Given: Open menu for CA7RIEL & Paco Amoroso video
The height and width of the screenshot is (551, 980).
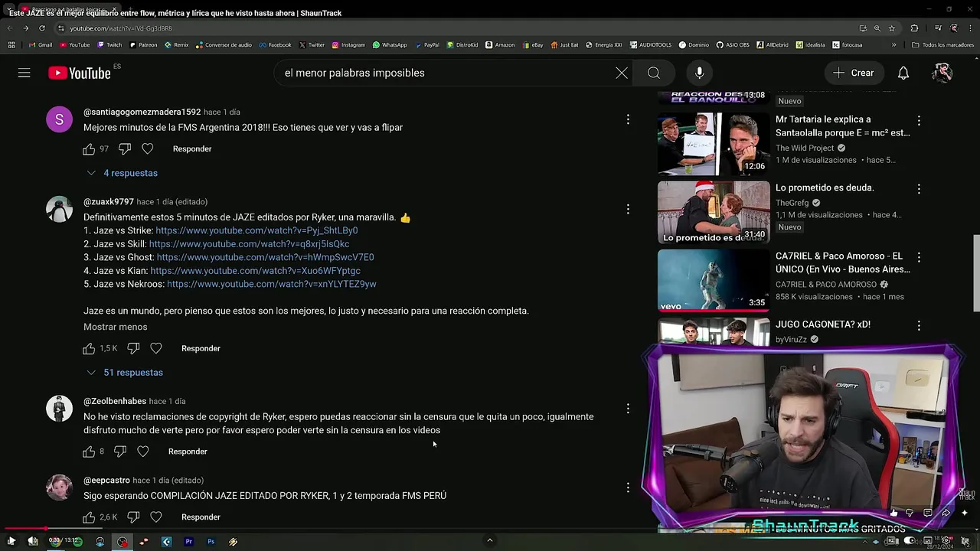Looking at the screenshot, I should (x=919, y=257).
